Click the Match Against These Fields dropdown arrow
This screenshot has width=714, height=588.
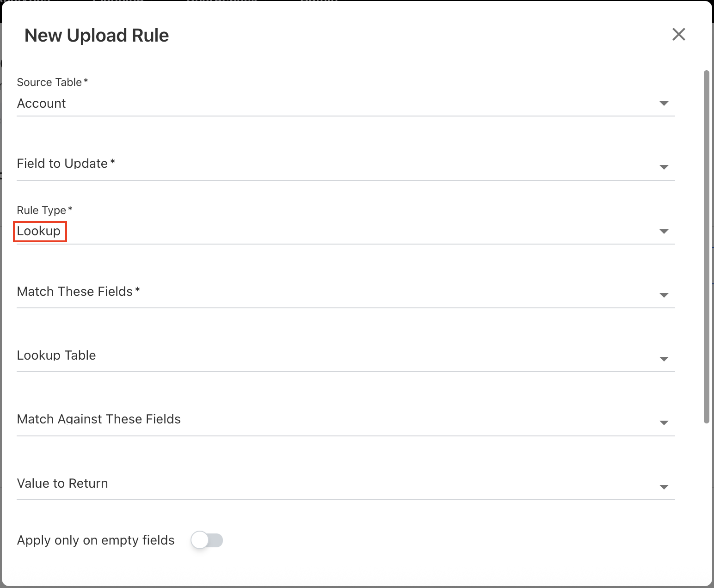[664, 422]
